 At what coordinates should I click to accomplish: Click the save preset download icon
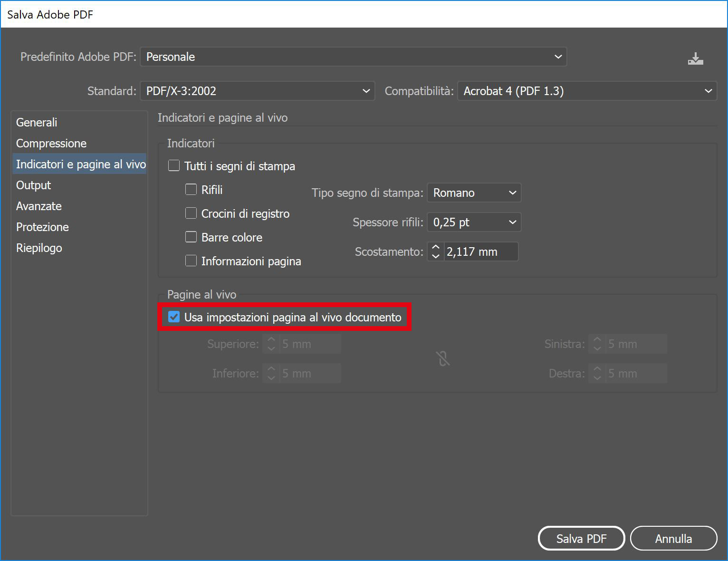695,58
